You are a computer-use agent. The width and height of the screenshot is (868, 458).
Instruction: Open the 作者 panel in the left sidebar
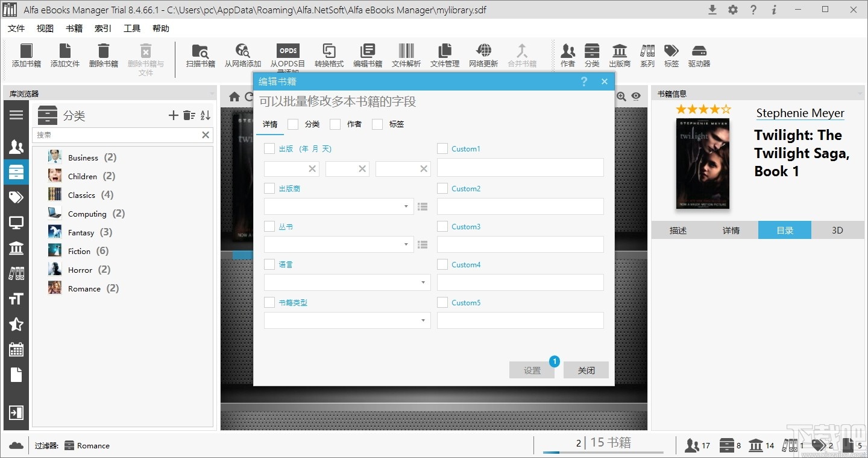coord(16,146)
